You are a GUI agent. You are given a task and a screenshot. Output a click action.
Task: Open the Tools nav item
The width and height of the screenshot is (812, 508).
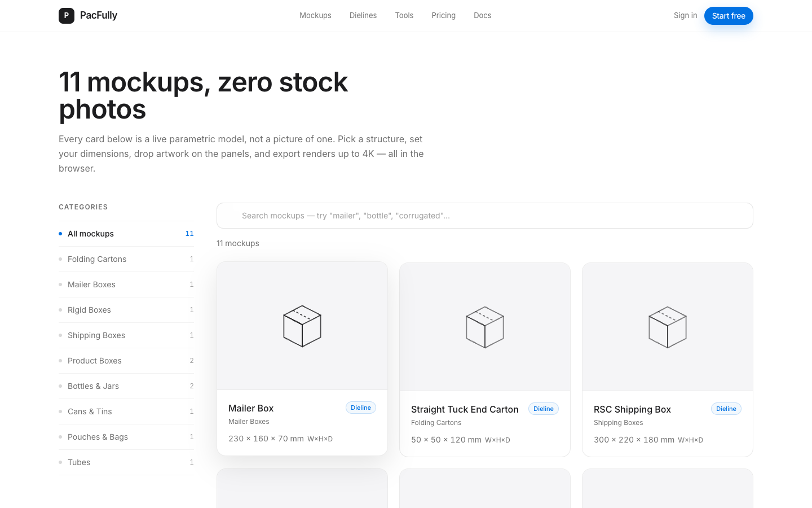coord(404,16)
